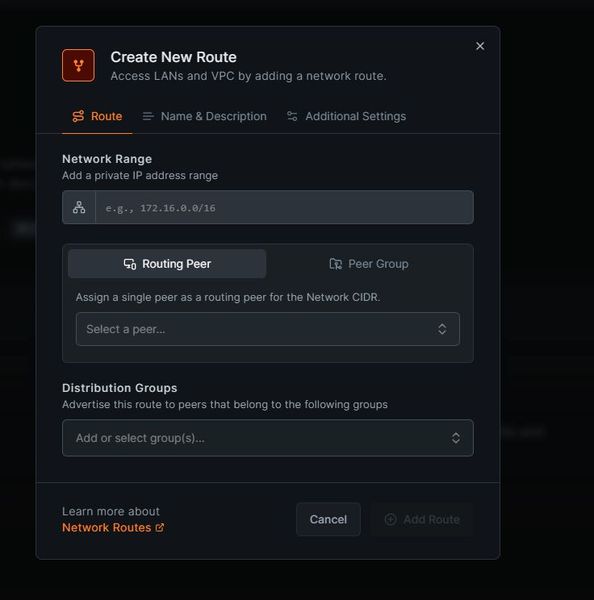Click the Name & Description lines icon
The height and width of the screenshot is (600, 594).
pos(148,116)
